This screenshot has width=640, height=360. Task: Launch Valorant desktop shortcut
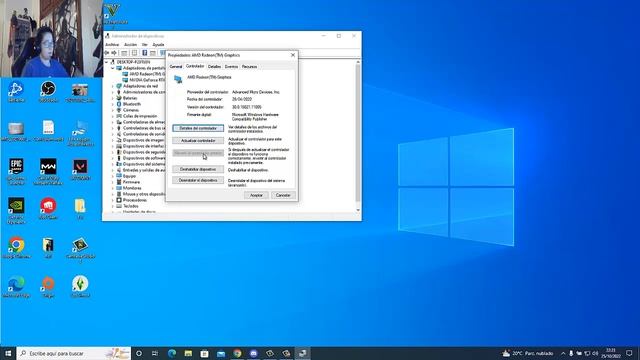click(x=80, y=169)
